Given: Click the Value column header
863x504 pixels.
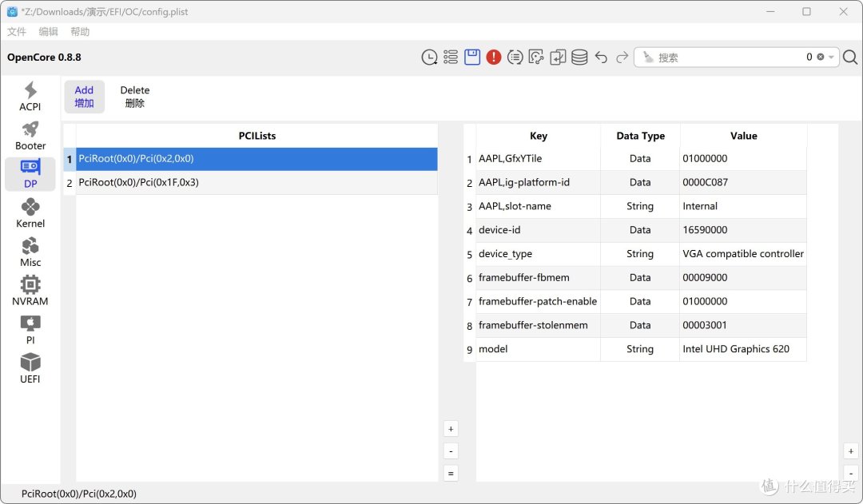Looking at the screenshot, I should pyautogui.click(x=744, y=136).
